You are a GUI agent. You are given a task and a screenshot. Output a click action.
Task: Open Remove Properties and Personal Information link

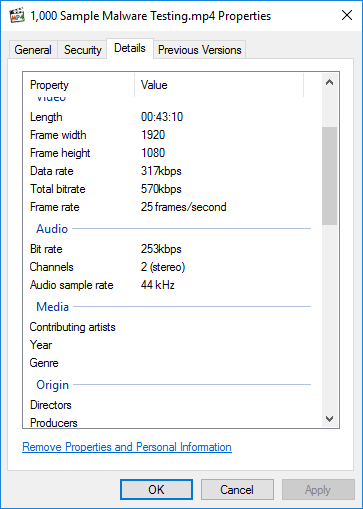tap(127, 447)
